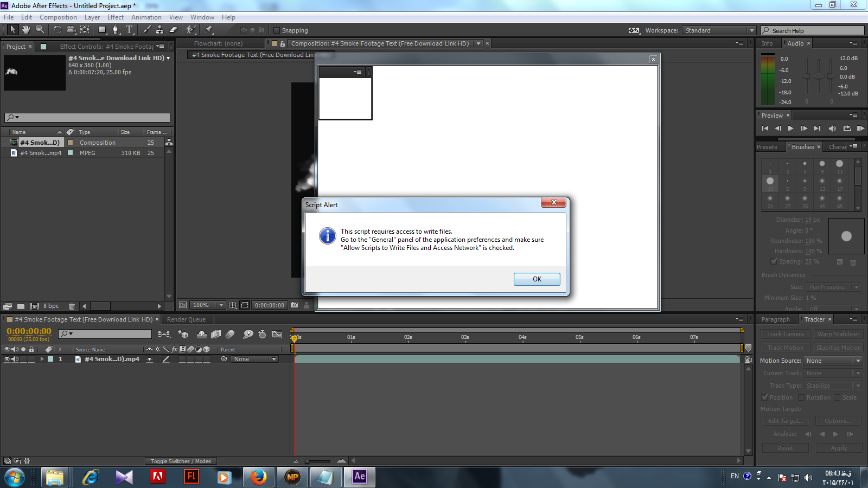Mute audio of #4 Smok...D).mp4 layer
868x488 pixels.
point(15,359)
